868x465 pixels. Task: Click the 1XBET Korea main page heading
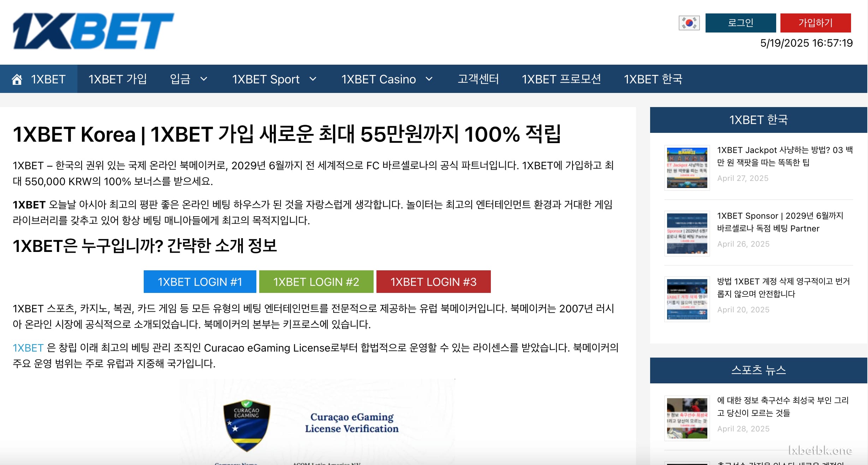coord(287,134)
